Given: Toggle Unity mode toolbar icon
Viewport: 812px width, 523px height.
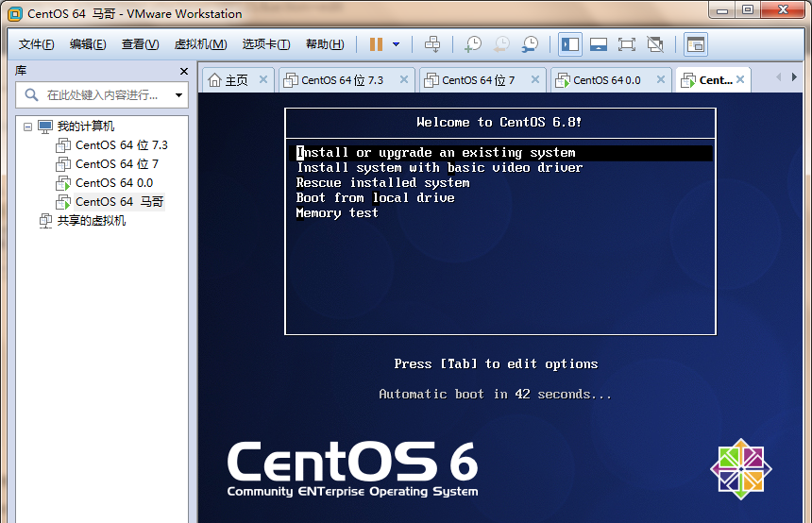Looking at the screenshot, I should 655,44.
